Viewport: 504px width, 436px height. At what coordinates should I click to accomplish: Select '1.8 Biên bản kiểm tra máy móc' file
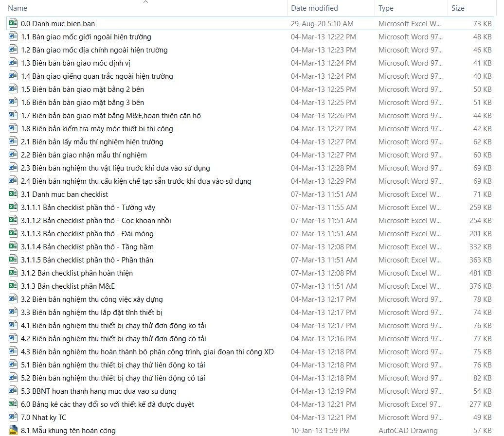[97, 129]
